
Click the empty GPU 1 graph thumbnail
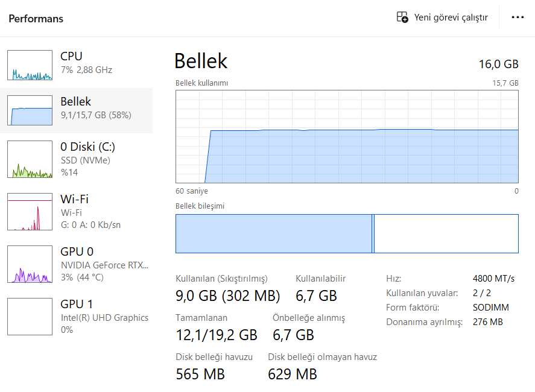point(30,317)
